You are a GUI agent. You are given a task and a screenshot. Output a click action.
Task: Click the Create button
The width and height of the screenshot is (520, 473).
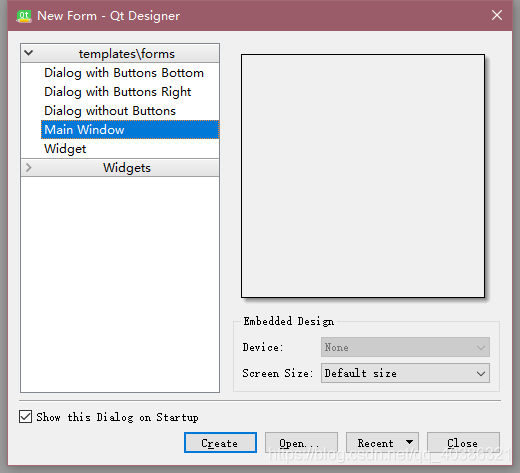pyautogui.click(x=220, y=443)
